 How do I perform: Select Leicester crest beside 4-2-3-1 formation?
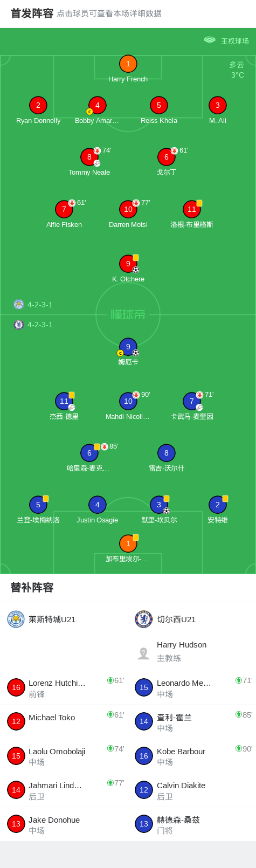(19, 305)
